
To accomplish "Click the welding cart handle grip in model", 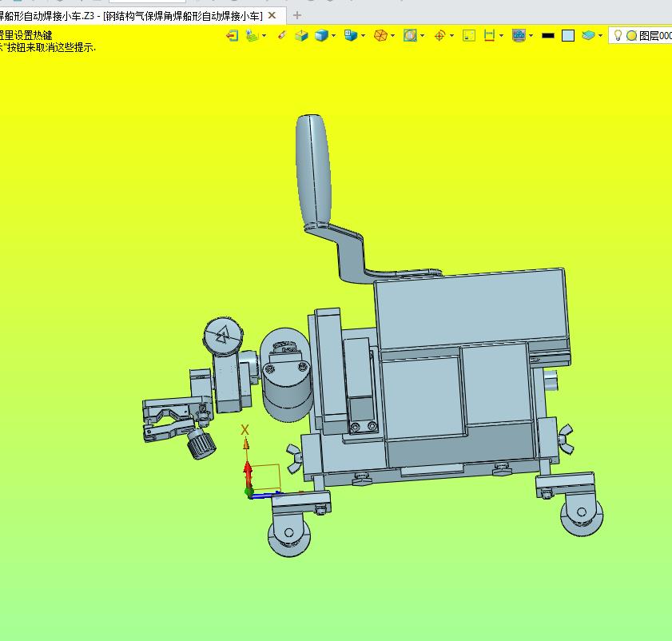I will [x=313, y=169].
